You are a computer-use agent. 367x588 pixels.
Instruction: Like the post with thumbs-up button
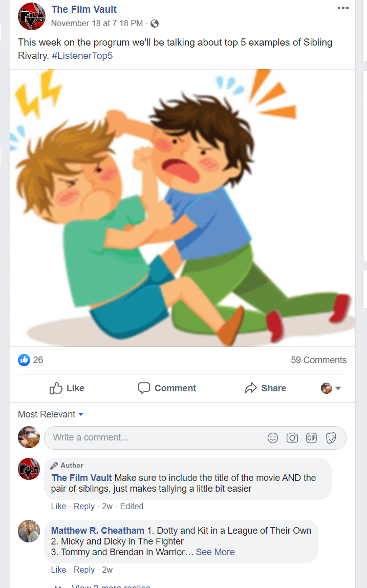pos(67,388)
